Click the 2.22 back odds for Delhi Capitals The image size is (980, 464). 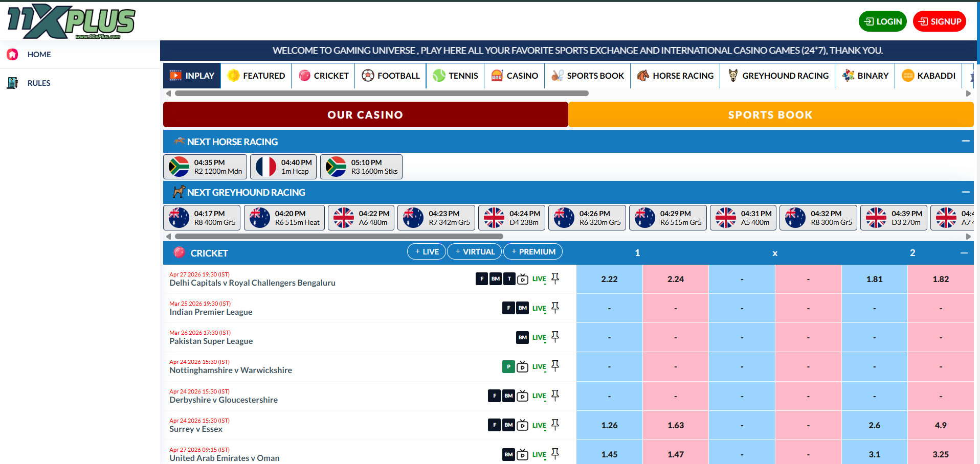[x=609, y=279]
